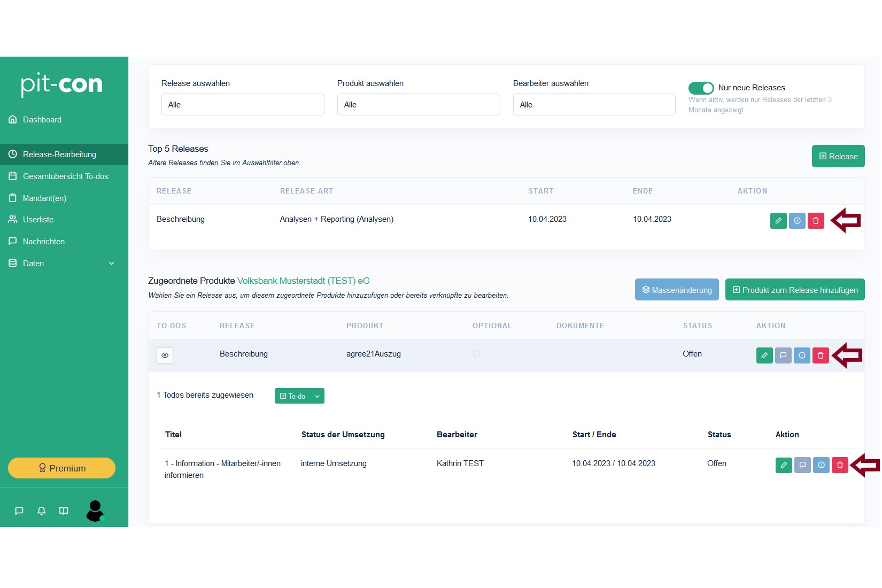
Task: Open comments for agree21Auszug product
Action: [783, 355]
